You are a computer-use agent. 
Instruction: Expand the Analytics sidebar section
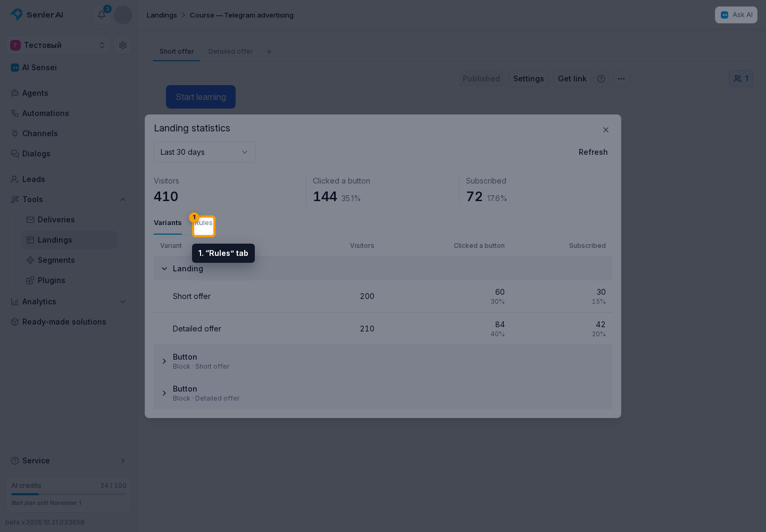123,302
